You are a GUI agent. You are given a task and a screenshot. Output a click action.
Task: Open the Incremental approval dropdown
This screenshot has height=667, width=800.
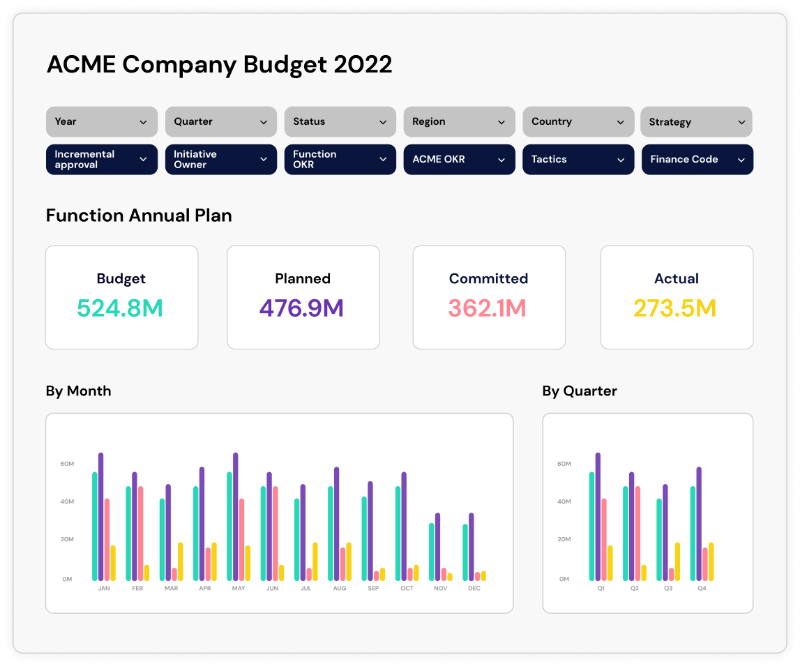(102, 159)
